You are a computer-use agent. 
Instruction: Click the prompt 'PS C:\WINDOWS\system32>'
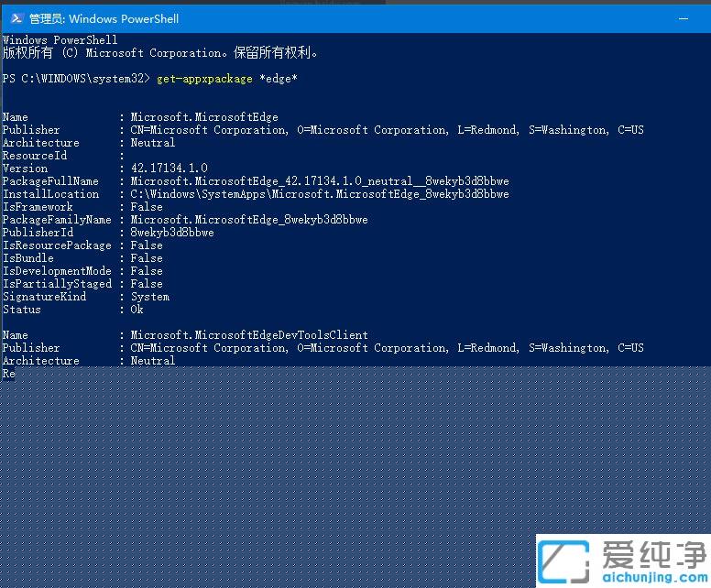tap(76, 79)
